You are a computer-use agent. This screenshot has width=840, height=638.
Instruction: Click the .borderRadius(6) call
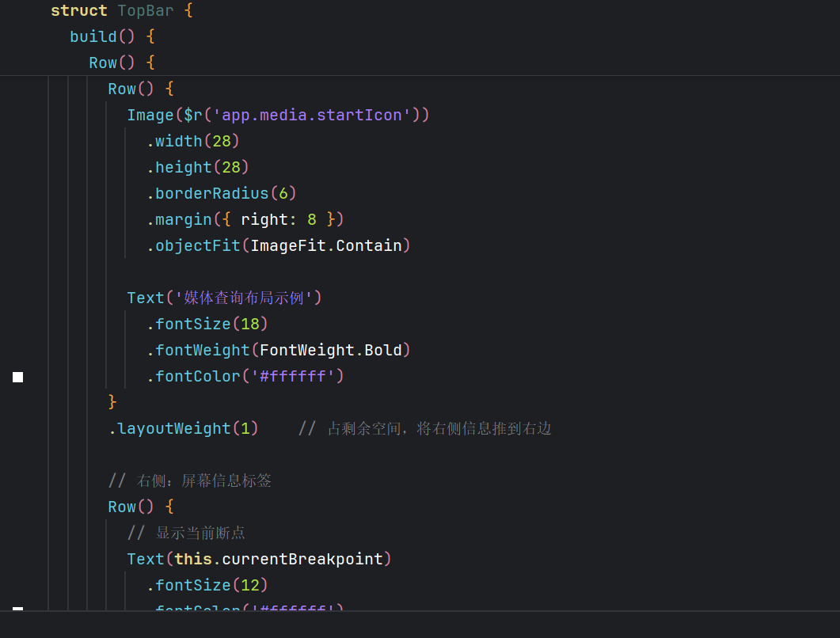tap(221, 193)
